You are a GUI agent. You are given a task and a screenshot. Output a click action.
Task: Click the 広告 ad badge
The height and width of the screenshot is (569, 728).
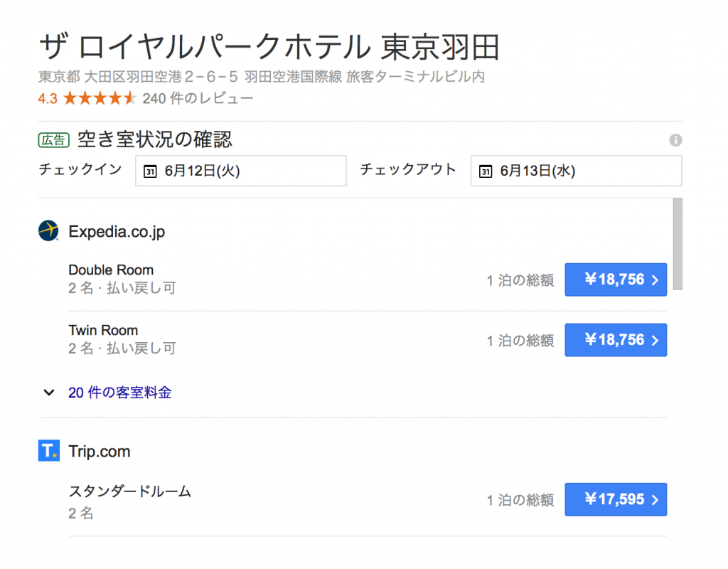click(x=54, y=140)
